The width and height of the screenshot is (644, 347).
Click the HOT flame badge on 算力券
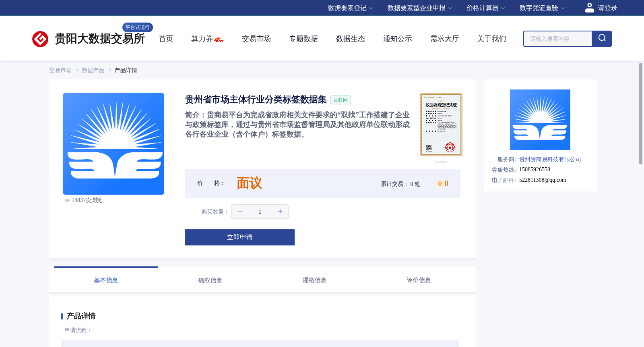219,40
